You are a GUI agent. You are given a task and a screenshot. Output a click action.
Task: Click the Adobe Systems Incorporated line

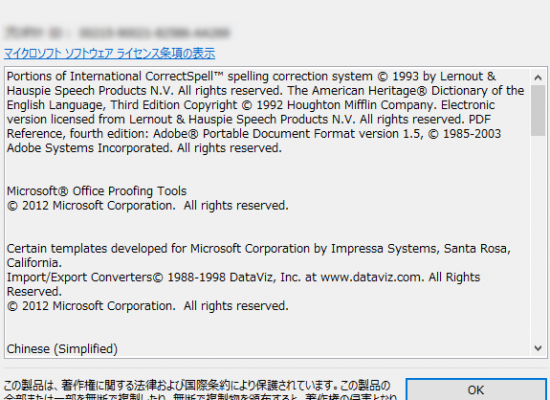(144, 148)
